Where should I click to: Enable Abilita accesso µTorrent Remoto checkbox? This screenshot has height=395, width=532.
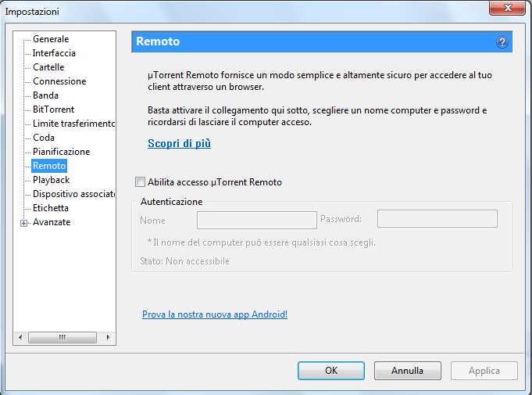(140, 182)
